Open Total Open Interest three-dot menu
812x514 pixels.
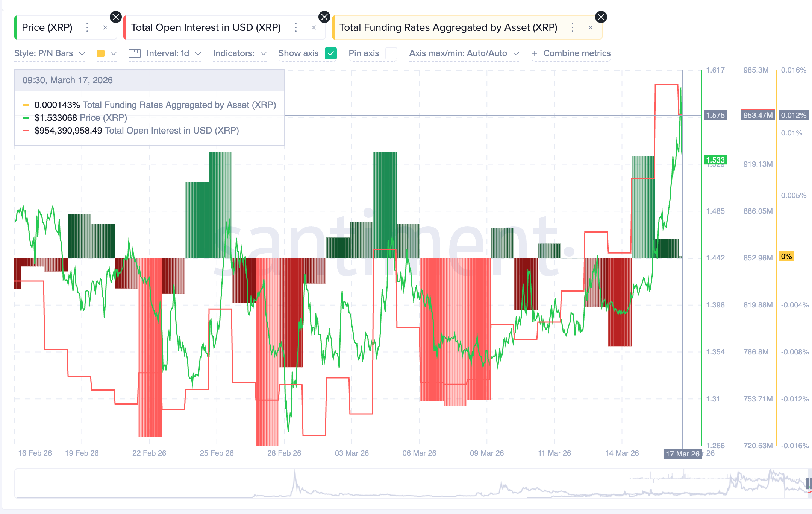[296, 27]
